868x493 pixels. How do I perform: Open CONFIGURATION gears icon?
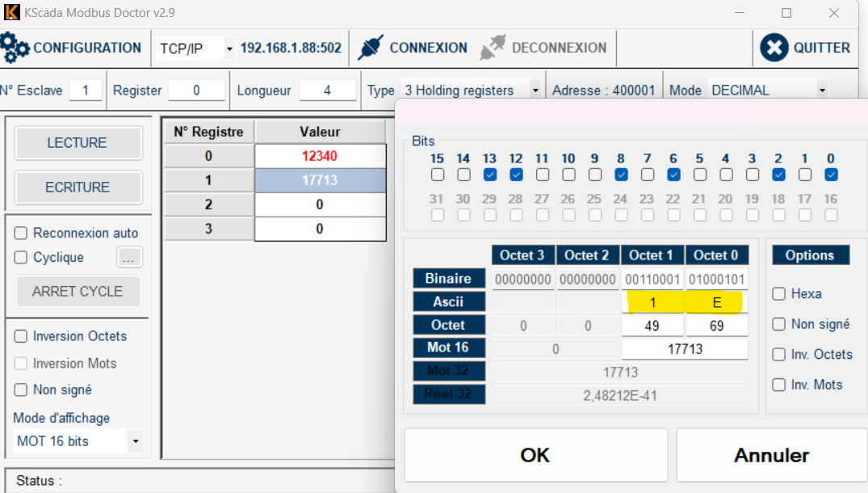15,48
